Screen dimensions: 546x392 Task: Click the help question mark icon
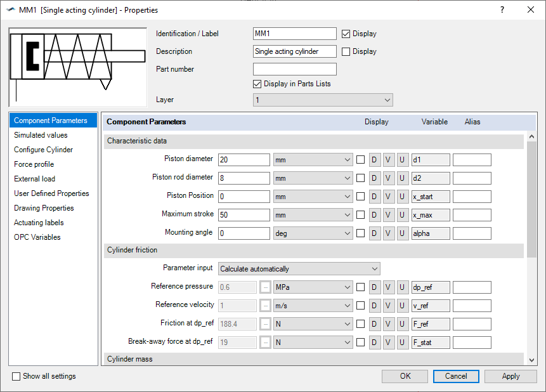pos(502,10)
